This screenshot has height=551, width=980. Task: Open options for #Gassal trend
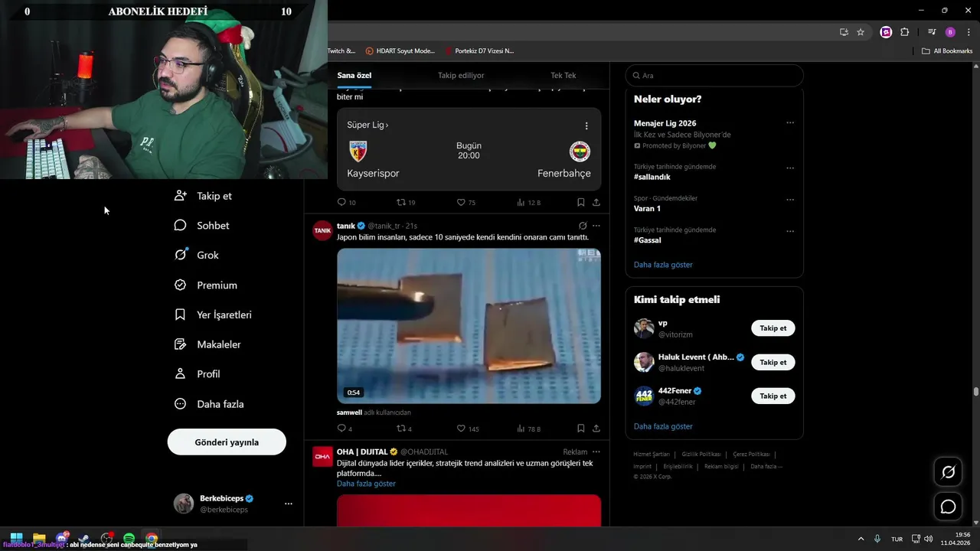point(790,231)
